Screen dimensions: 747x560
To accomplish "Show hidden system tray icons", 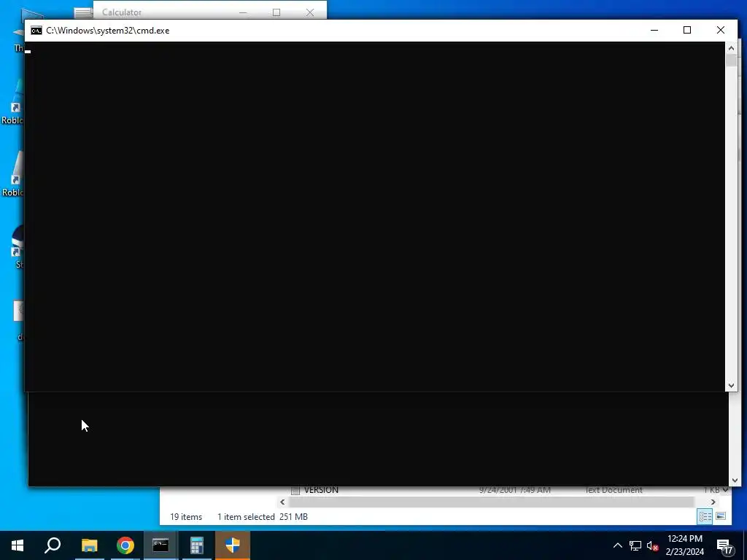I will [617, 545].
